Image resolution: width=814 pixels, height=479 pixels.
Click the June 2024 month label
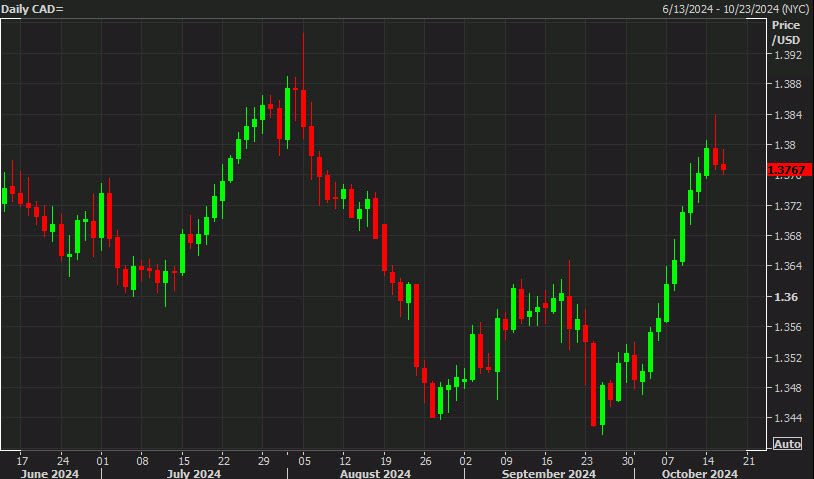49,473
